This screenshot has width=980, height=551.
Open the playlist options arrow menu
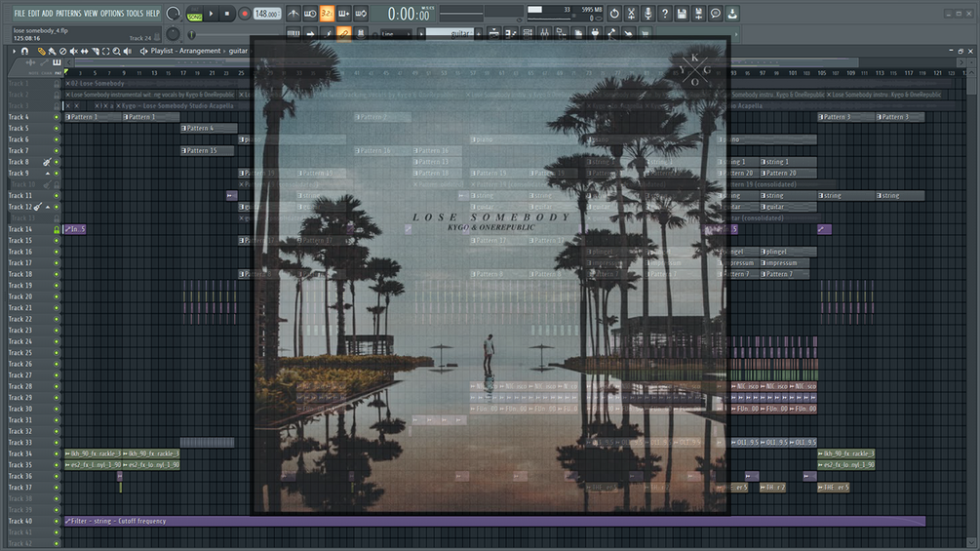(x=14, y=52)
